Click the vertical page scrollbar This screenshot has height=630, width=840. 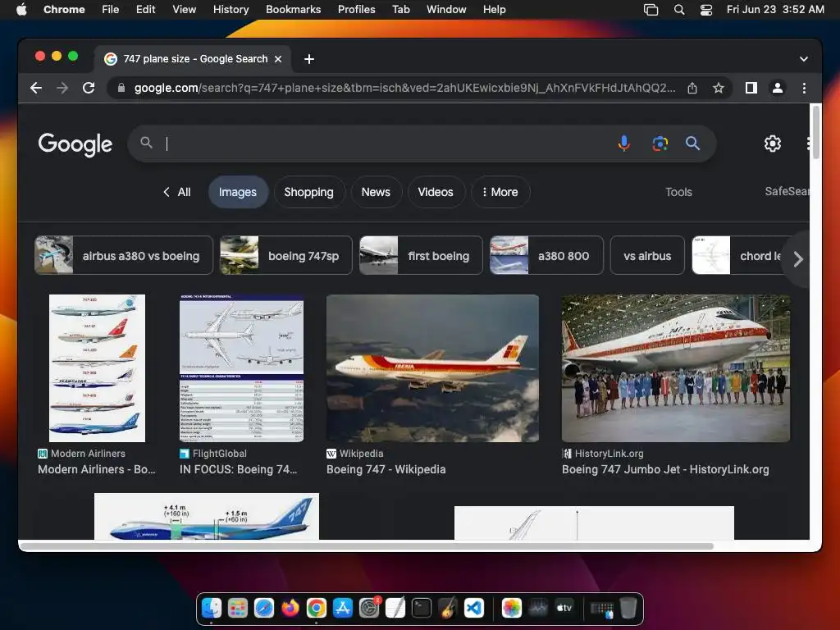815,133
